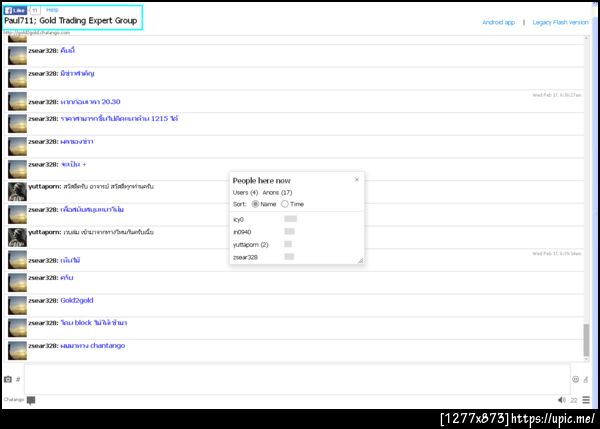Click the gray badge next to icy0
This screenshot has width=600, height=429.
click(290, 219)
